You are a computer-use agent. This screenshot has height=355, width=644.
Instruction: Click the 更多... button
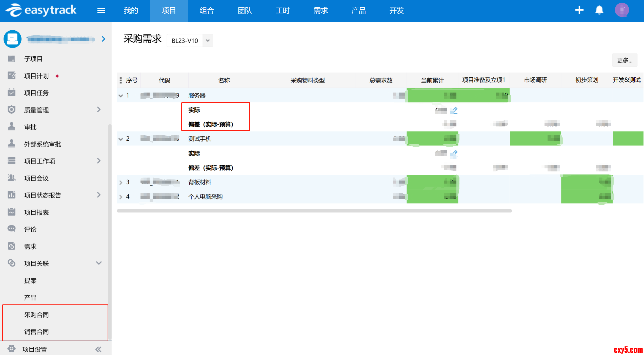pyautogui.click(x=624, y=60)
